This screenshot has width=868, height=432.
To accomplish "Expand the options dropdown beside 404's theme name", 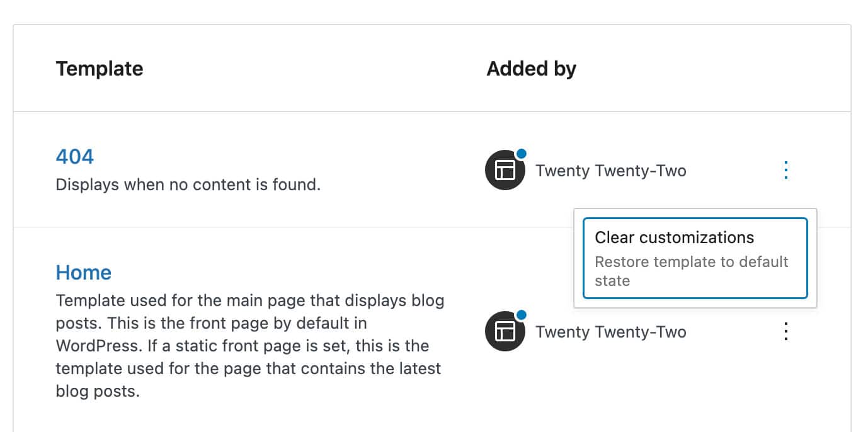I will [x=785, y=169].
